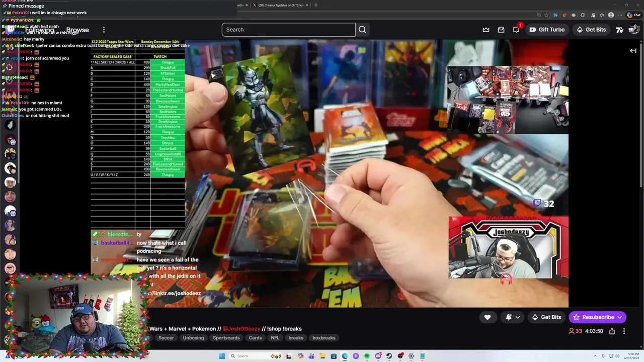Open Spotify from the taskbar

[x=367, y=356]
